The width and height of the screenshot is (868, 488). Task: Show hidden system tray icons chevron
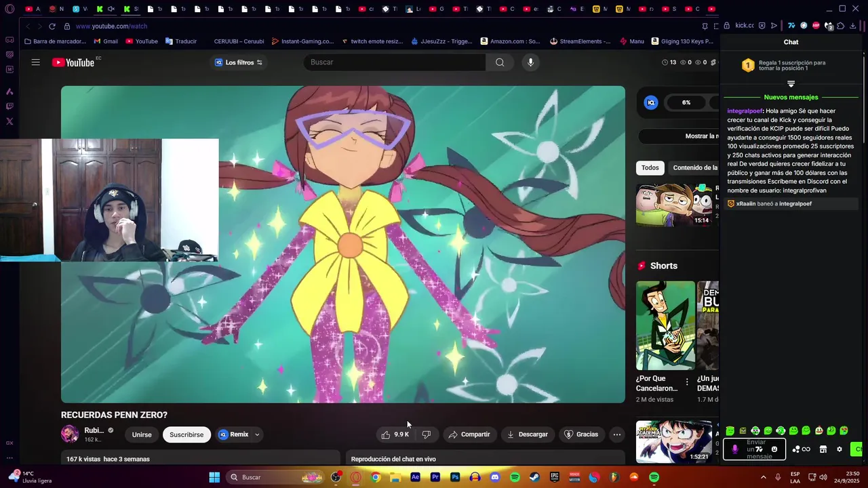763,477
